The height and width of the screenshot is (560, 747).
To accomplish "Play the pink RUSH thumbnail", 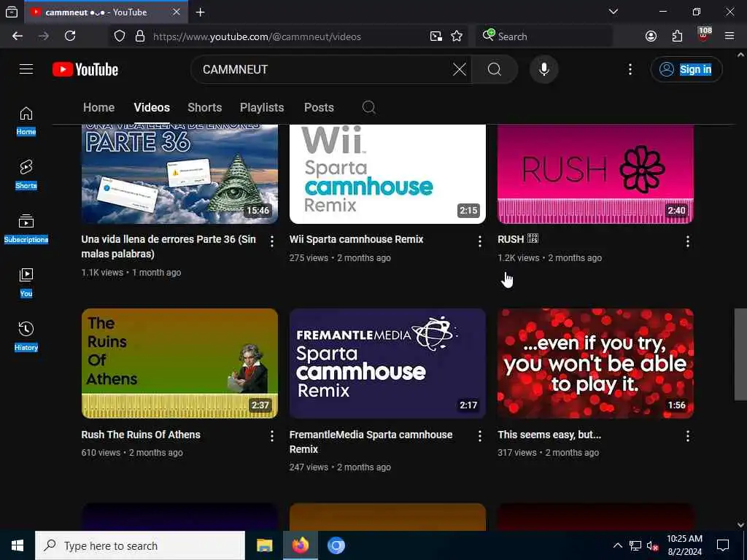I will 595,174.
